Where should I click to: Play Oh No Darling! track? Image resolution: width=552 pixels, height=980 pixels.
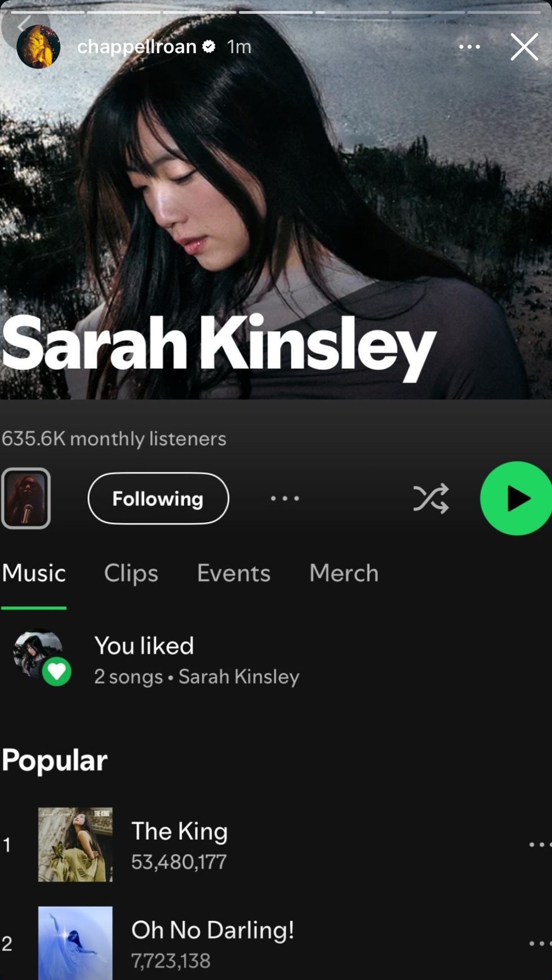click(x=276, y=943)
